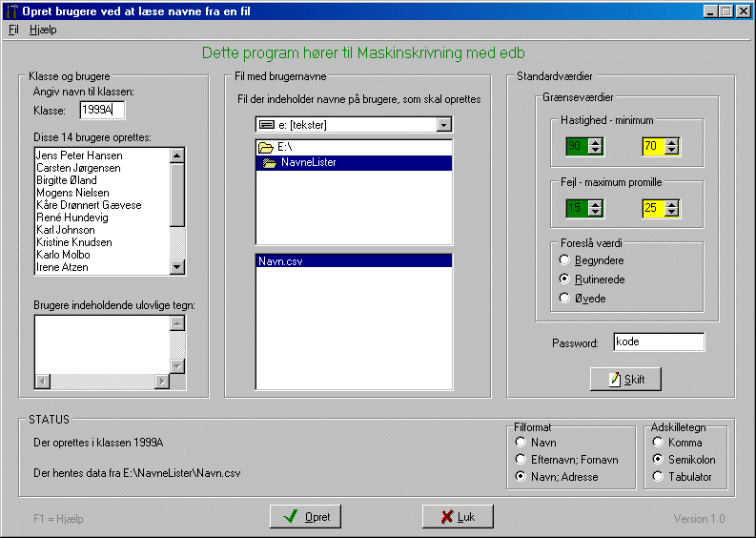The height and width of the screenshot is (538, 756).
Task: Click the red X Luk button
Action: (x=458, y=516)
